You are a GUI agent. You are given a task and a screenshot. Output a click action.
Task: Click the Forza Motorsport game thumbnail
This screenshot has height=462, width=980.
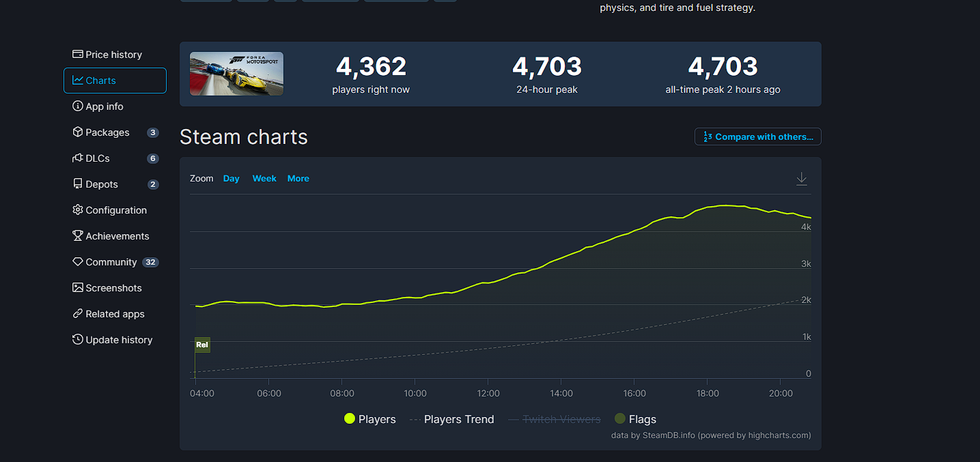(236, 74)
